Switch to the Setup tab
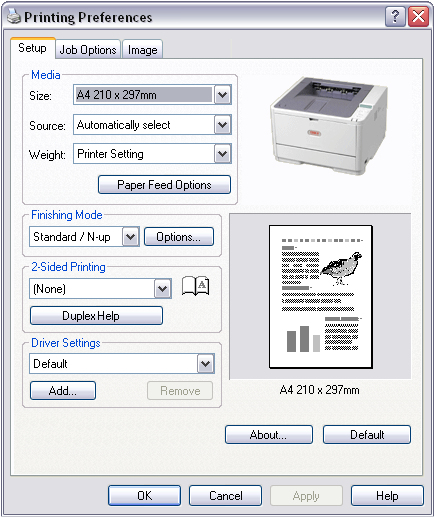The image size is (437, 517). point(32,48)
